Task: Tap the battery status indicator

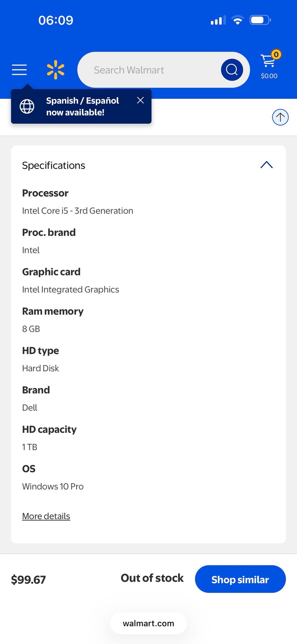Action: (260, 20)
